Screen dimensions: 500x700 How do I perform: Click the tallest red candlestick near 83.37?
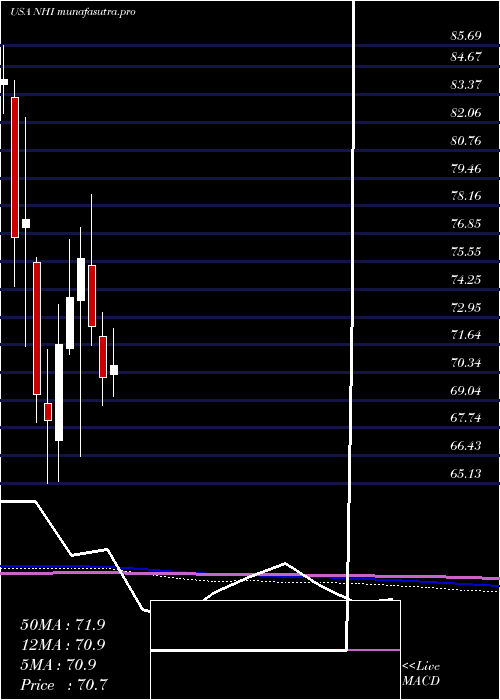(15, 167)
